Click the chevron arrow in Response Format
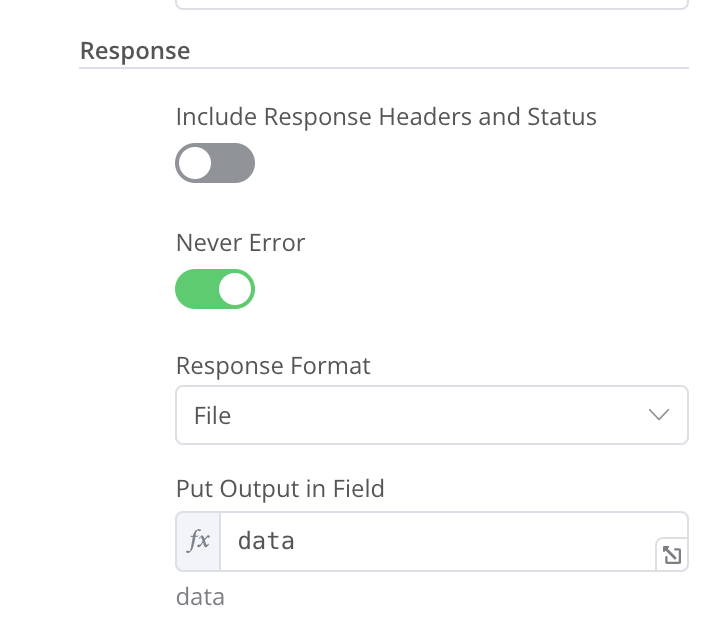708x636 pixels. (658, 415)
